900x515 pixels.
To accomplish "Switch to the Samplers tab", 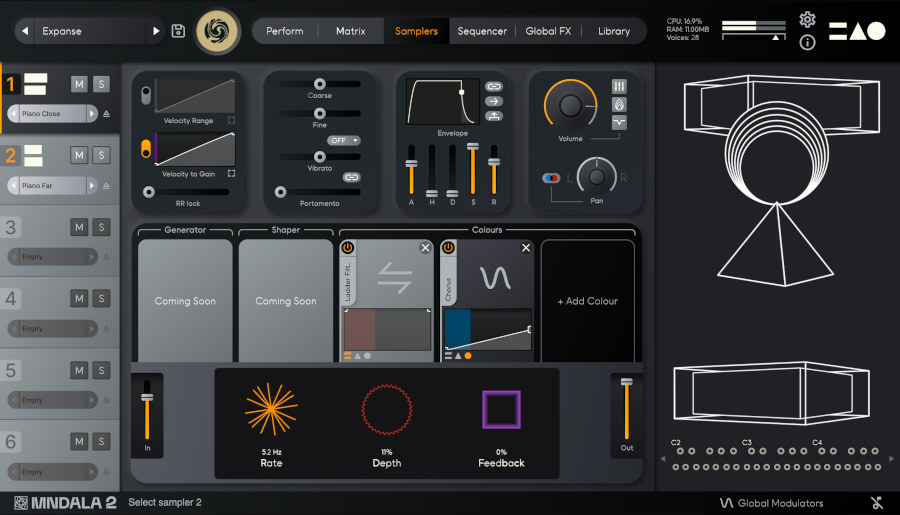I will (x=416, y=31).
